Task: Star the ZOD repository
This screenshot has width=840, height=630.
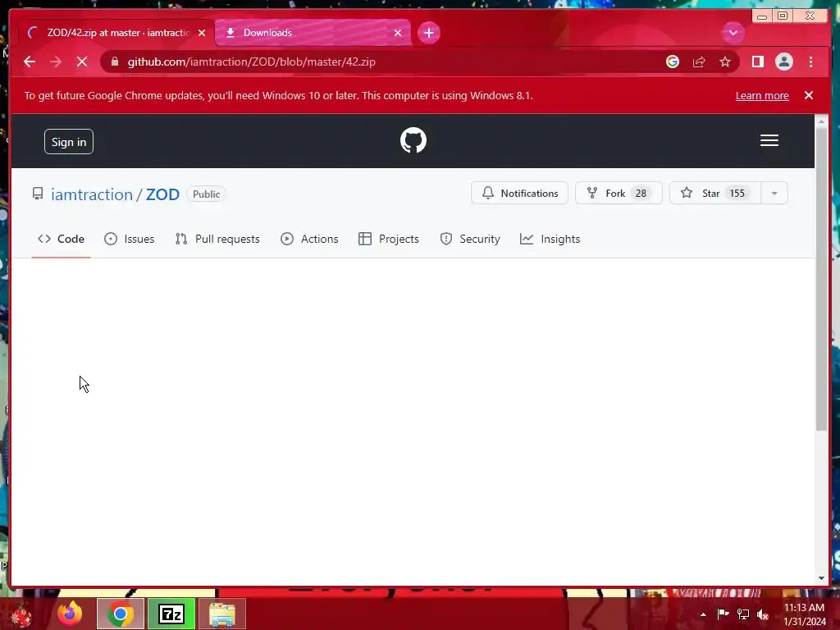Action: [x=714, y=193]
